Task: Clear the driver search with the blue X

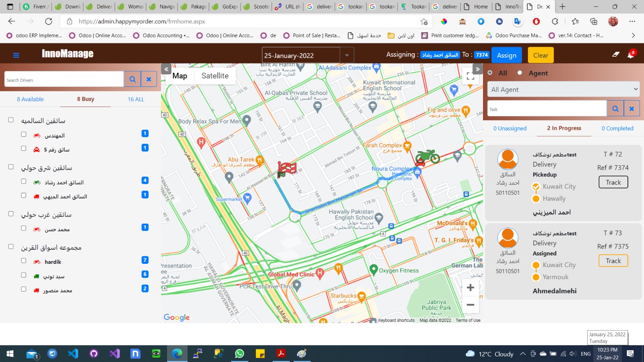Action: tap(149, 79)
